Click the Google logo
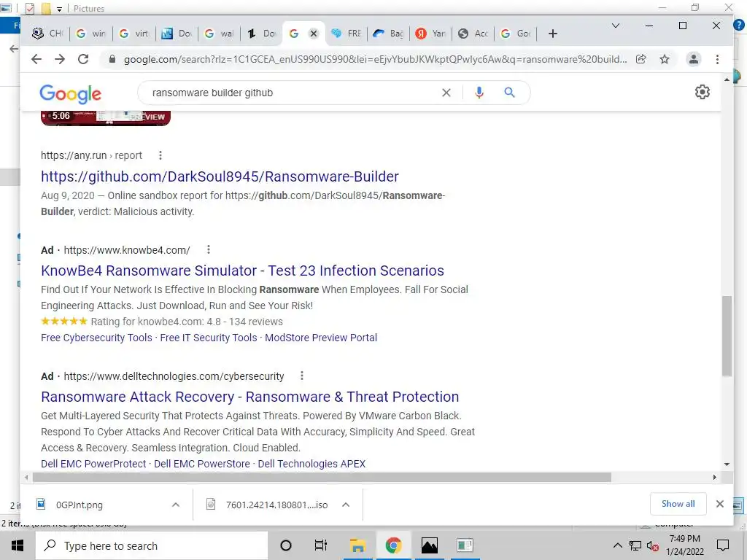 (x=71, y=94)
